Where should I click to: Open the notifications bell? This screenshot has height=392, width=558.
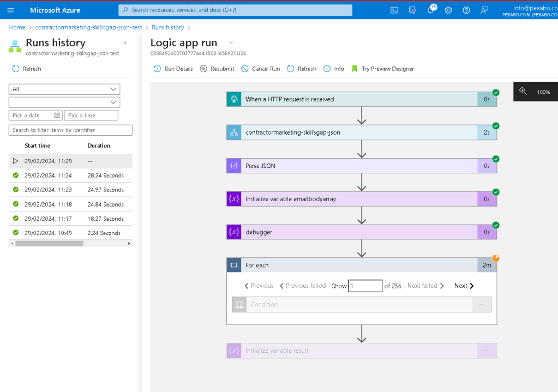coord(431,9)
